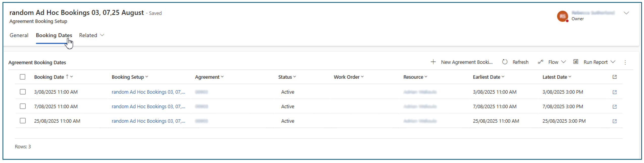Open the Booking Setup link in the 7/08/2025 row

tap(148, 106)
